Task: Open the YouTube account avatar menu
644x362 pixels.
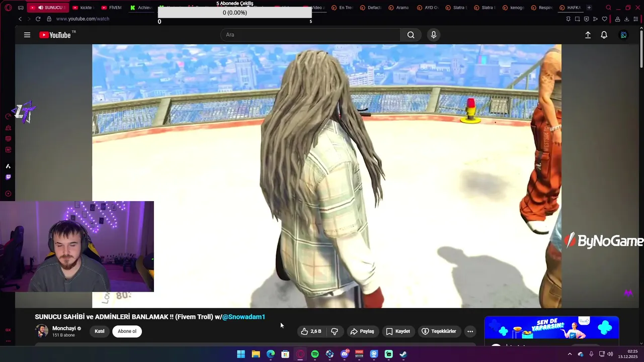Action: click(x=623, y=35)
